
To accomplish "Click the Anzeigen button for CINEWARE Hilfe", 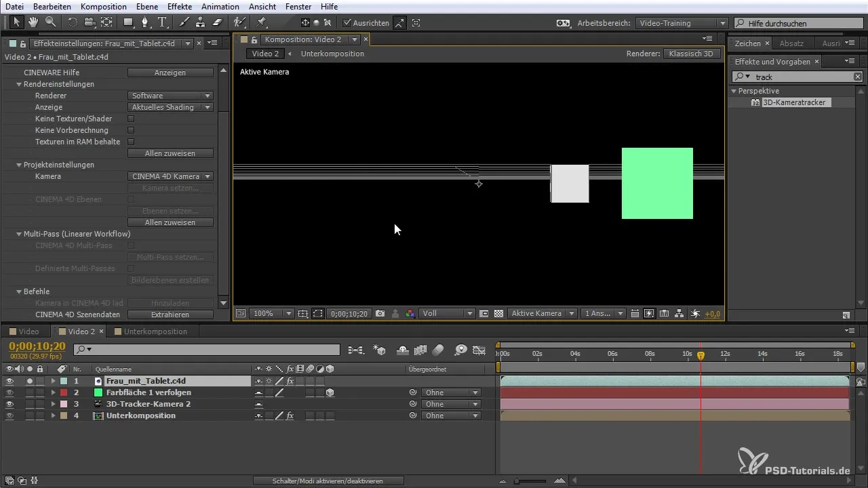I will click(x=170, y=73).
